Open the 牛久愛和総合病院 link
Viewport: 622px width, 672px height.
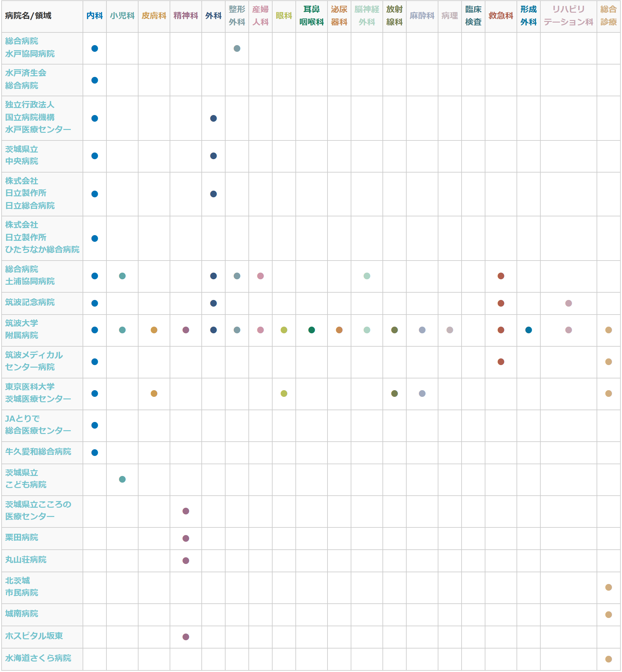click(38, 452)
